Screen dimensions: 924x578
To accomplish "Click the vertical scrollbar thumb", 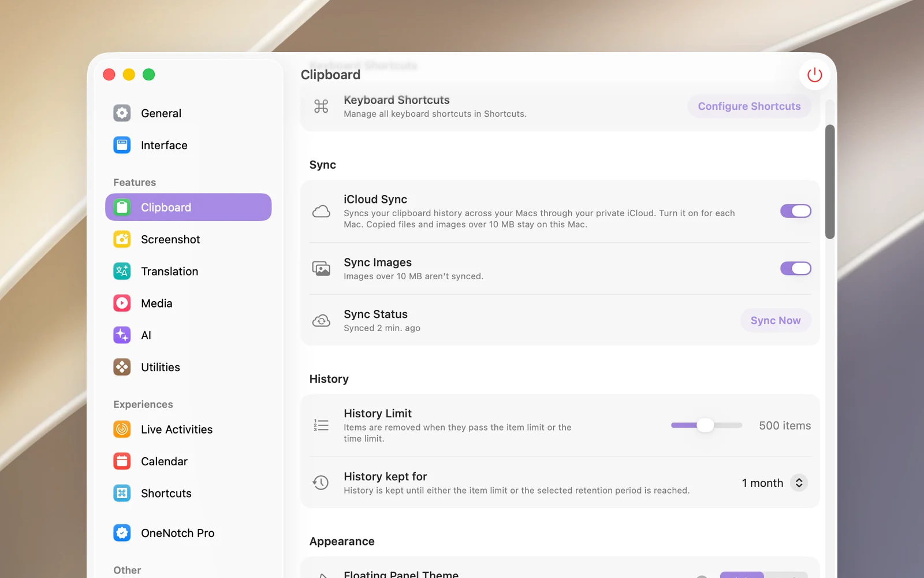I will [x=830, y=181].
